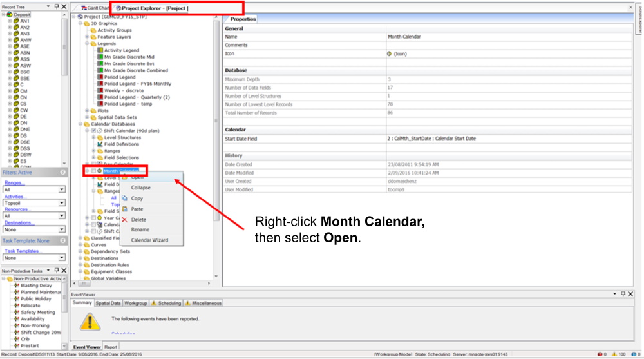Collapse the Legends folder
Screen dimensions: 644x359
pos(87,44)
